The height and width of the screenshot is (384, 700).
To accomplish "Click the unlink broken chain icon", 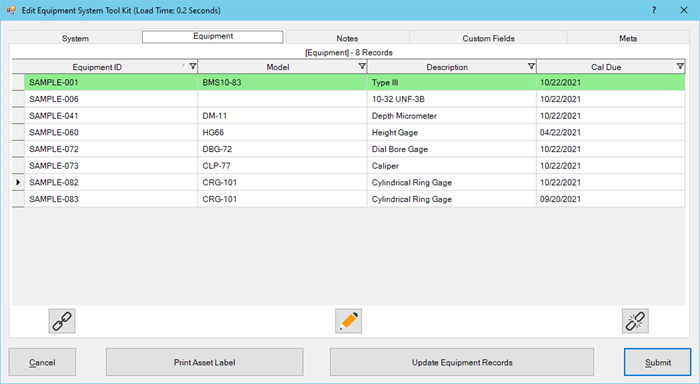I will click(635, 321).
